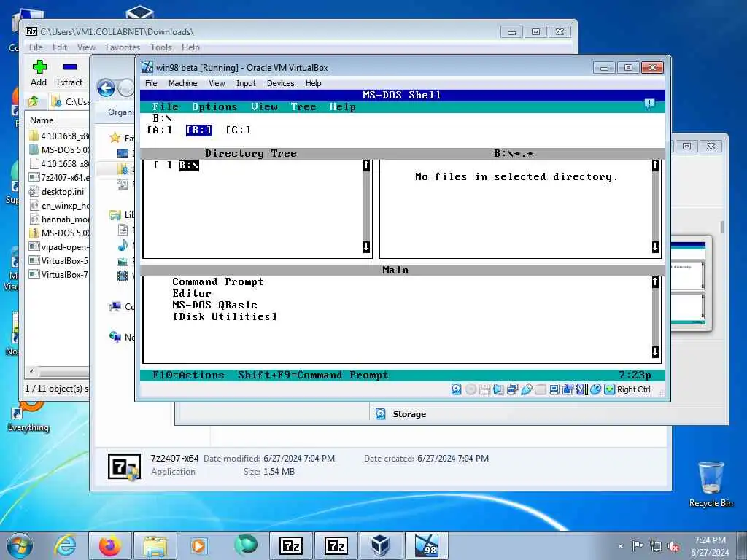Click Directory Tree scrollbar up arrow

(x=366, y=166)
